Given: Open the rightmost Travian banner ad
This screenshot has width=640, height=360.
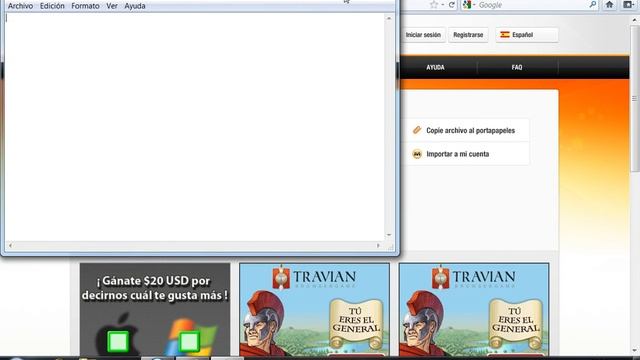Looking at the screenshot, I should pyautogui.click(x=474, y=309).
